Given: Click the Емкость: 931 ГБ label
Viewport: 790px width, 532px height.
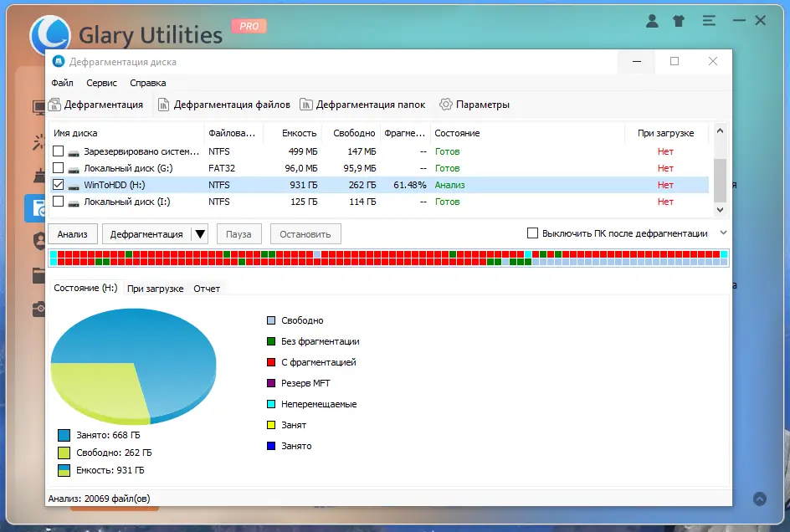Looking at the screenshot, I should (x=110, y=470).
